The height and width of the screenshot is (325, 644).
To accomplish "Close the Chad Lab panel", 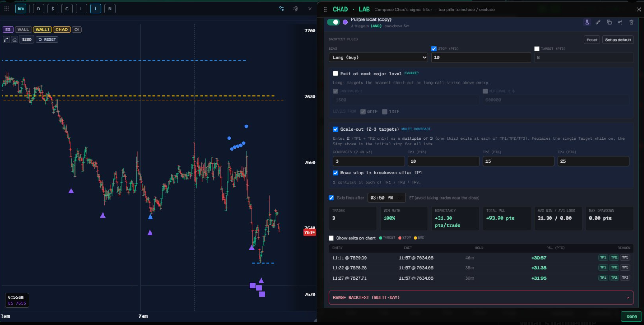I will pyautogui.click(x=638, y=10).
